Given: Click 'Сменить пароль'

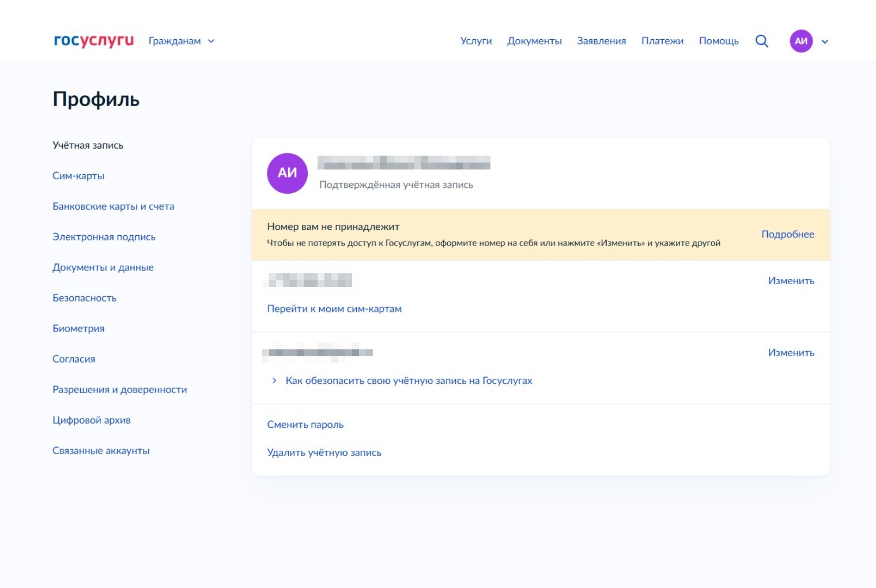Looking at the screenshot, I should tap(305, 425).
